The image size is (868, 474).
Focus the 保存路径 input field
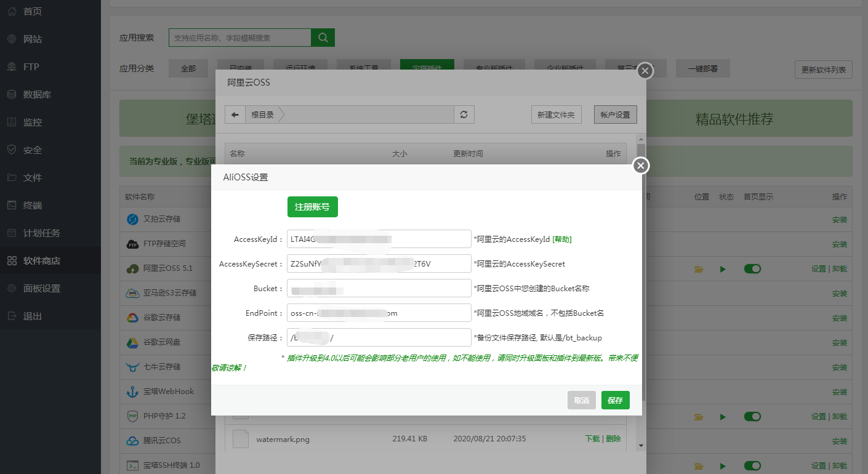point(379,337)
